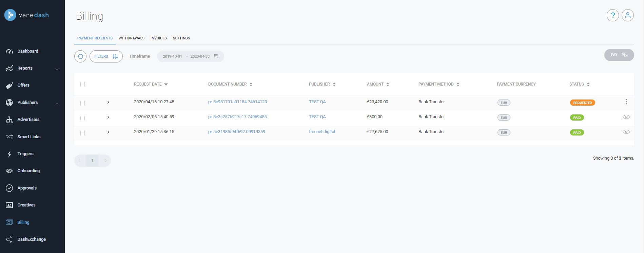Open the Filters button
Viewport: 644px width, 253px height.
(x=106, y=56)
